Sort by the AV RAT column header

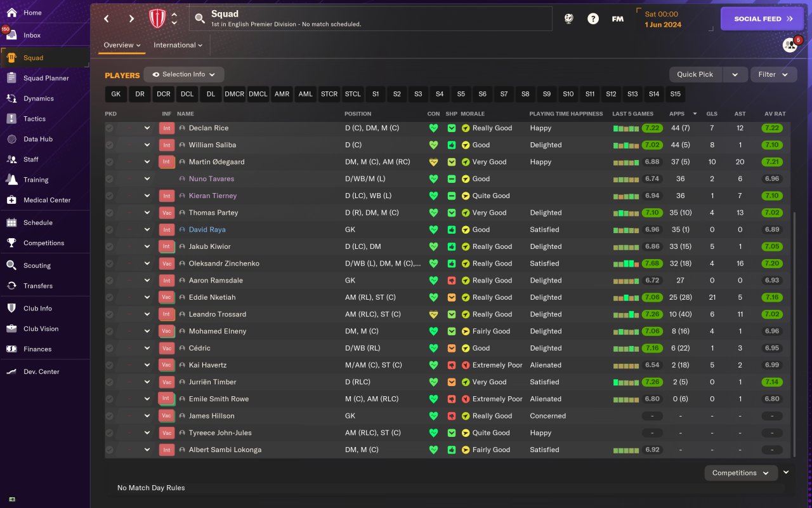pyautogui.click(x=775, y=114)
